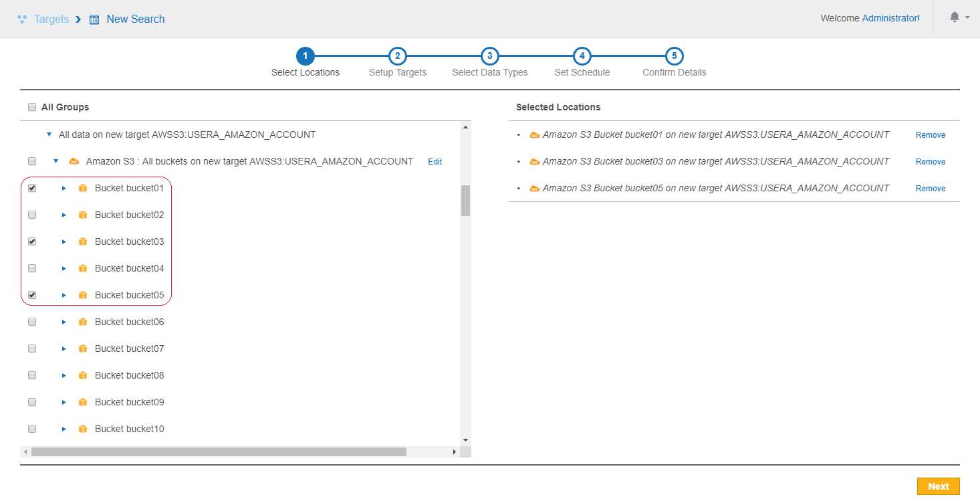The width and height of the screenshot is (980, 501).
Task: Expand the Bucket bucket06 tree node
Action: pos(64,322)
